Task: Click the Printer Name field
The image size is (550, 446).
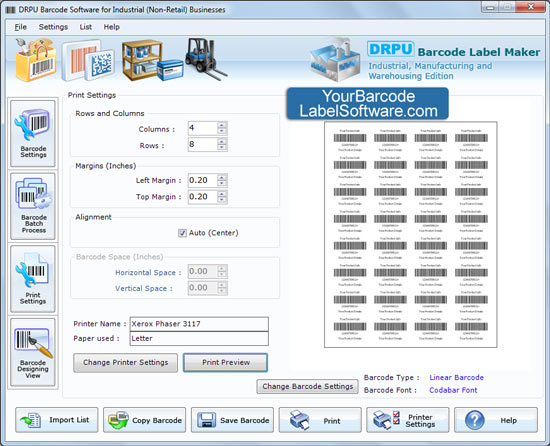Action: pyautogui.click(x=199, y=324)
